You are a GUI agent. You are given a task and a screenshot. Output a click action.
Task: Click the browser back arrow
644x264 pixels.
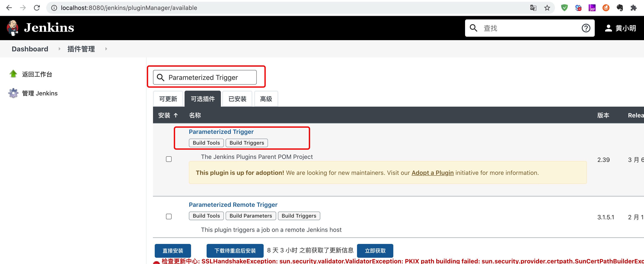coord(9,8)
